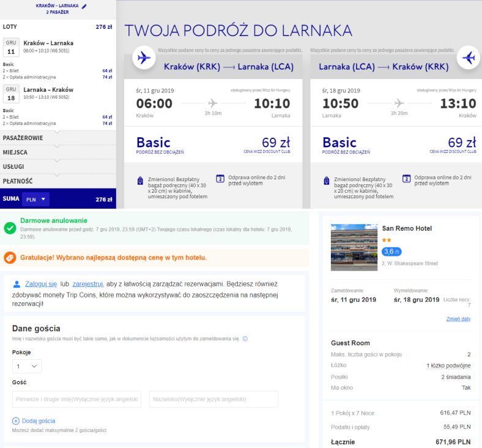Click the plus icon to add guest
Image resolution: width=482 pixels, height=448 pixels.
tap(15, 421)
